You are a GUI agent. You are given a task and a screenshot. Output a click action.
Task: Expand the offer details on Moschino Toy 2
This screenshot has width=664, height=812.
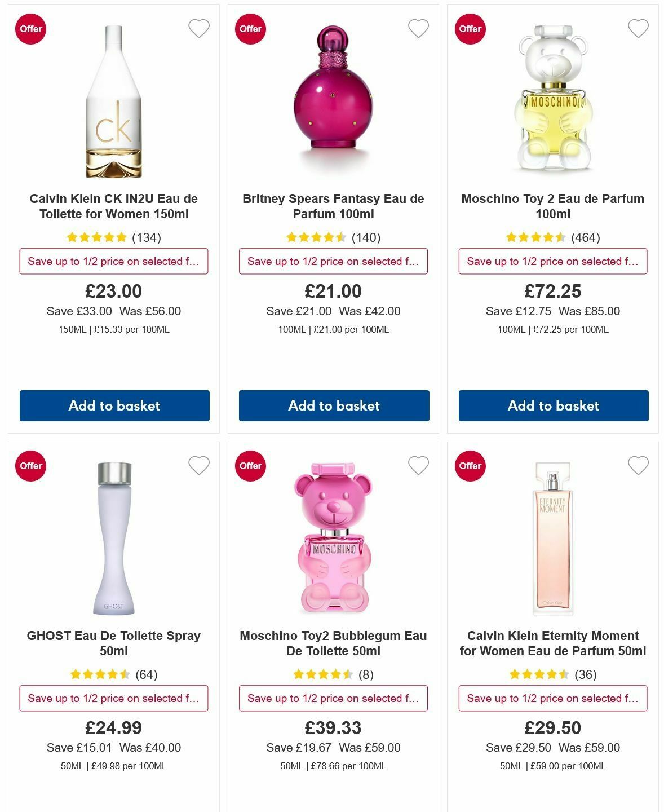pyautogui.click(x=552, y=261)
